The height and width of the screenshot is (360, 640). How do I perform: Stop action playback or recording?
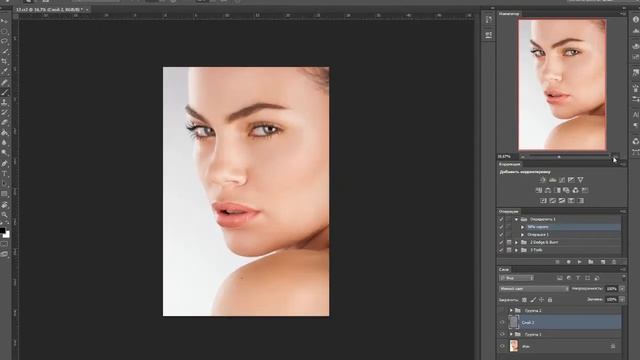[x=558, y=262]
